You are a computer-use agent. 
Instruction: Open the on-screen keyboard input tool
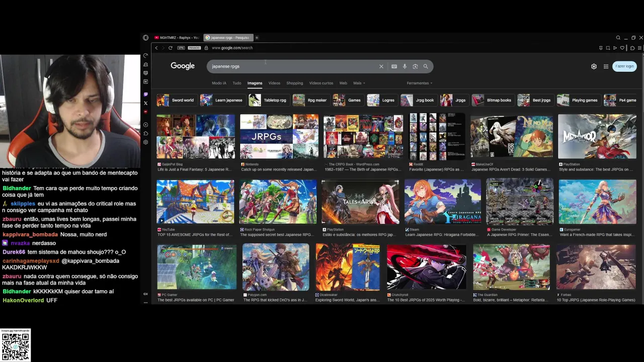[x=394, y=66]
